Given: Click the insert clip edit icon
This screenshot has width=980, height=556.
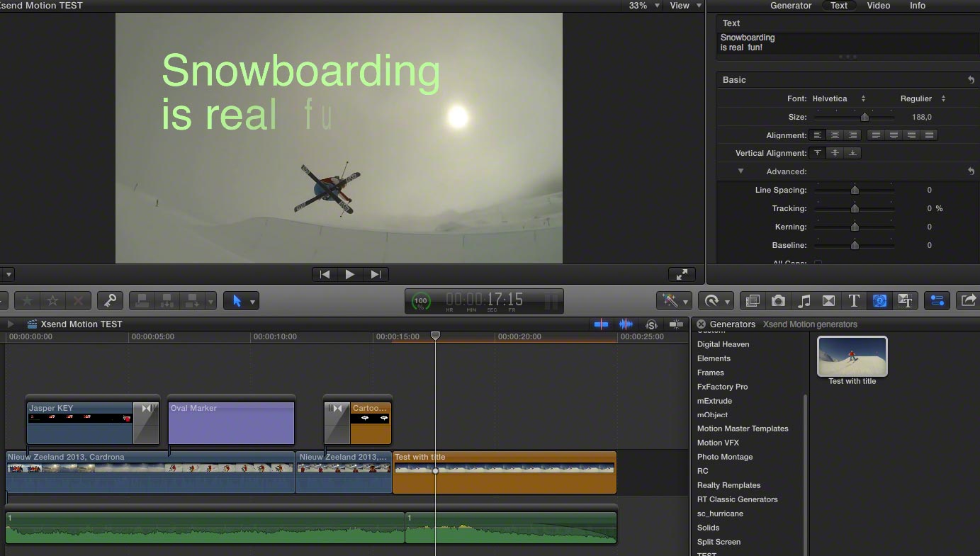Looking at the screenshot, I should click(167, 301).
